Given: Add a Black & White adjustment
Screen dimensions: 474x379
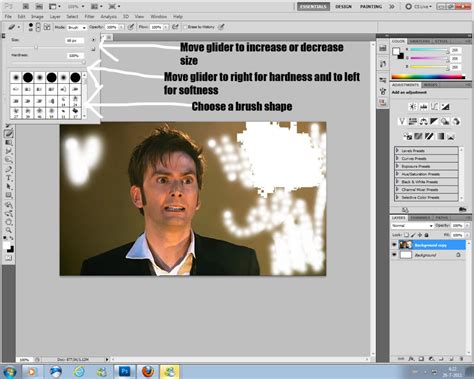Looking at the screenshot, I should tap(434, 121).
